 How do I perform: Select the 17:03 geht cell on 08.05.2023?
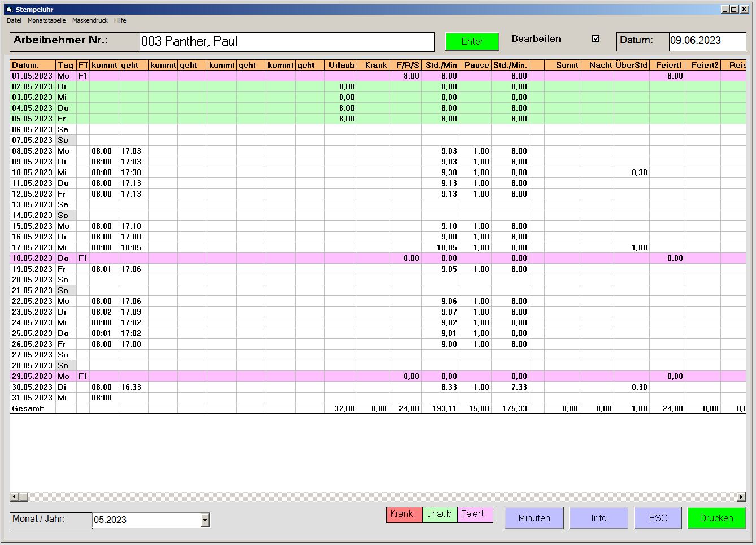point(132,151)
